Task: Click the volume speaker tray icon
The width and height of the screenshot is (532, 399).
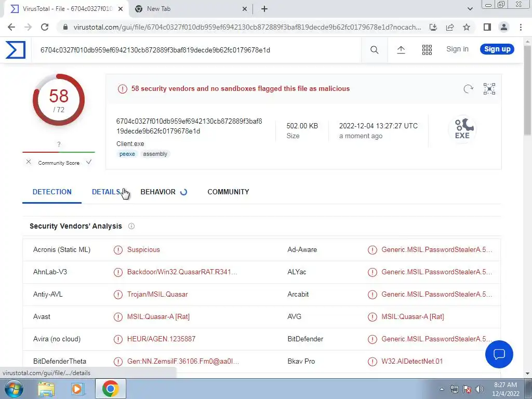Action: click(480, 389)
